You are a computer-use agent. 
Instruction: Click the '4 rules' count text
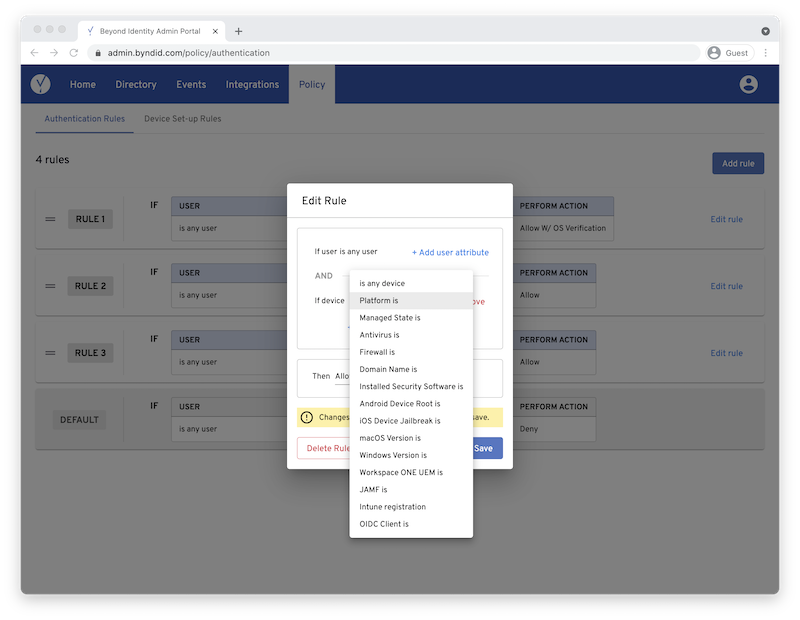click(53, 160)
